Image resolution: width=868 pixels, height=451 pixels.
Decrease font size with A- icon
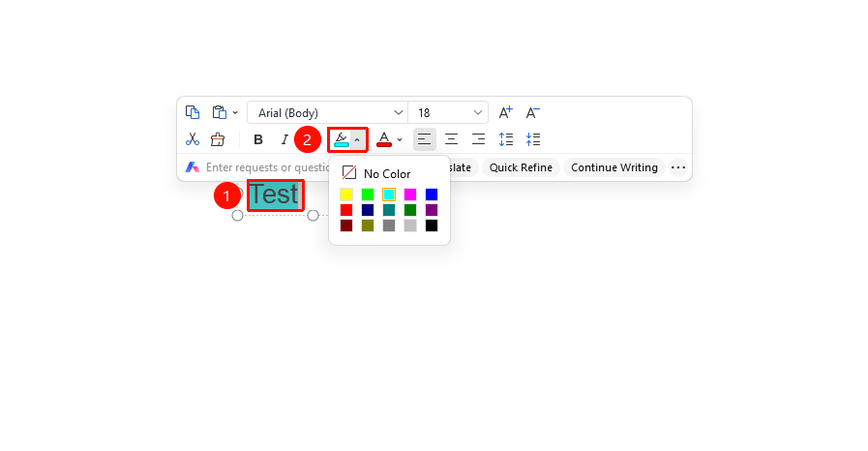pyautogui.click(x=532, y=112)
